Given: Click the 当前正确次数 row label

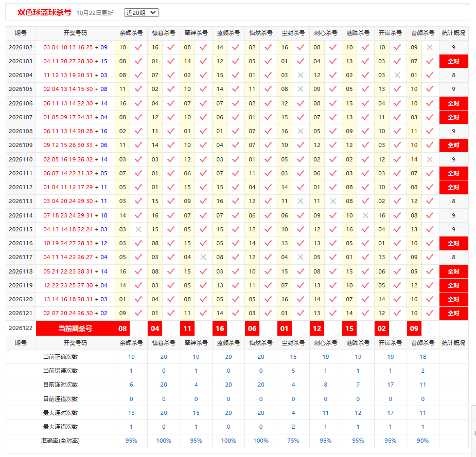Looking at the screenshot, I should (60, 357).
